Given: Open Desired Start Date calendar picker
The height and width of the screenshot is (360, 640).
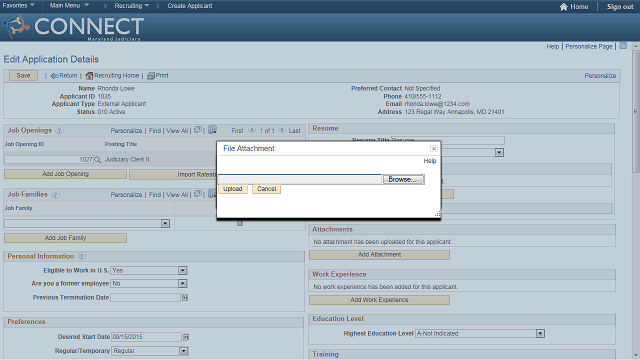Looking at the screenshot, I should tap(186, 337).
